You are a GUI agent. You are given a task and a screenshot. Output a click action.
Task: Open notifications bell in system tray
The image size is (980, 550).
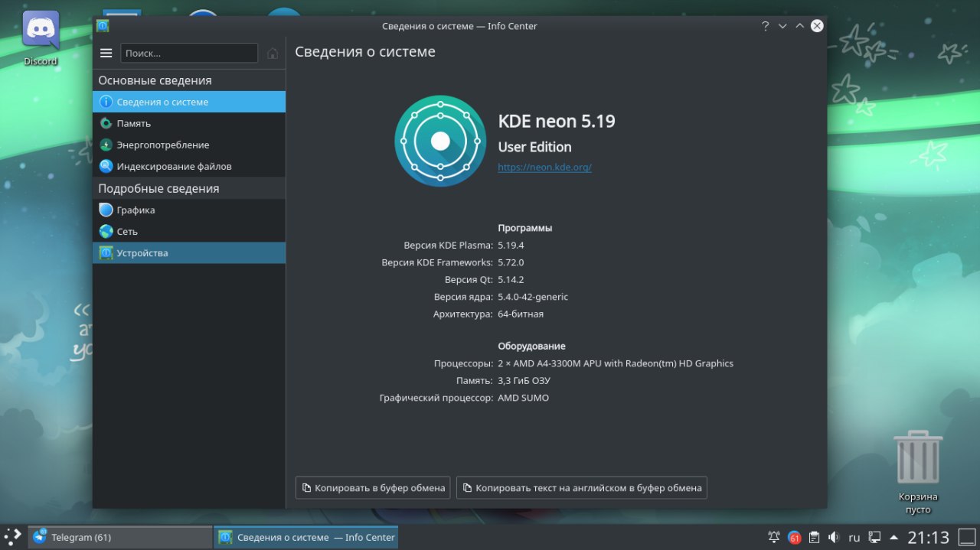coord(774,537)
